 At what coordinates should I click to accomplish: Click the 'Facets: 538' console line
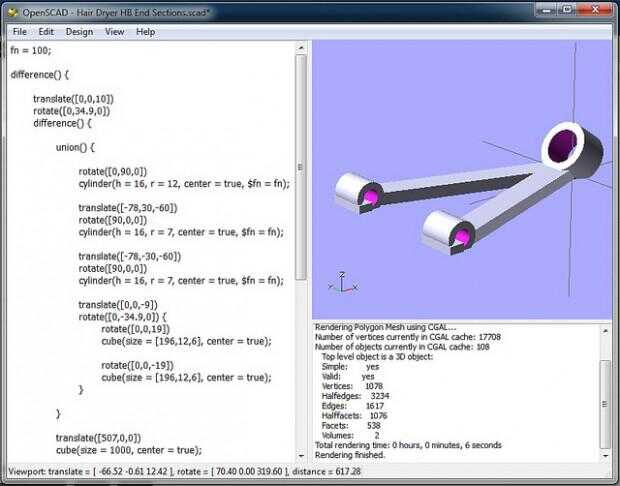351,425
